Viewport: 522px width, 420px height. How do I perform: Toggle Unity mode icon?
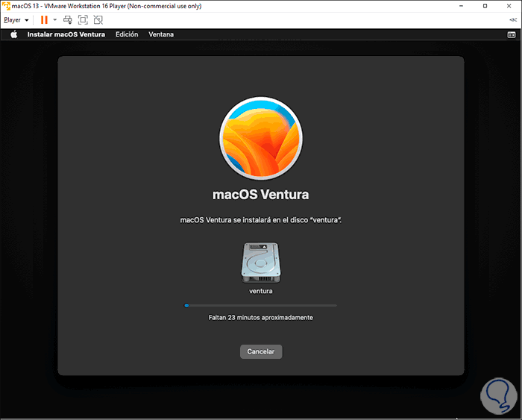tap(98, 20)
